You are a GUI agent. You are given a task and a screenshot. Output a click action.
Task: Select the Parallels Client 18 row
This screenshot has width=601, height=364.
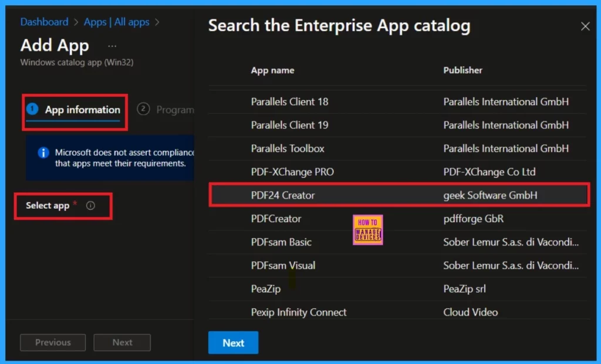pos(397,102)
